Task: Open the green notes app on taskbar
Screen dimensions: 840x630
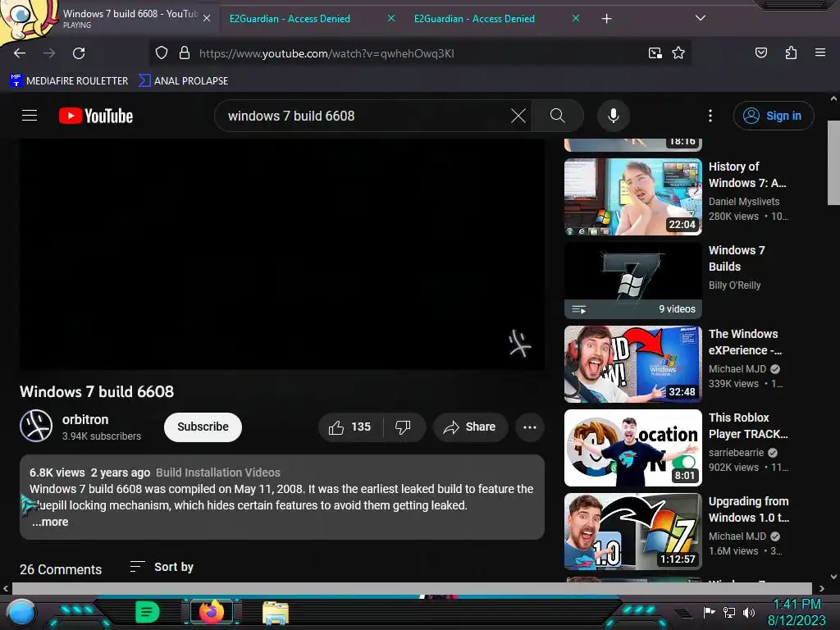Action: 147,611
